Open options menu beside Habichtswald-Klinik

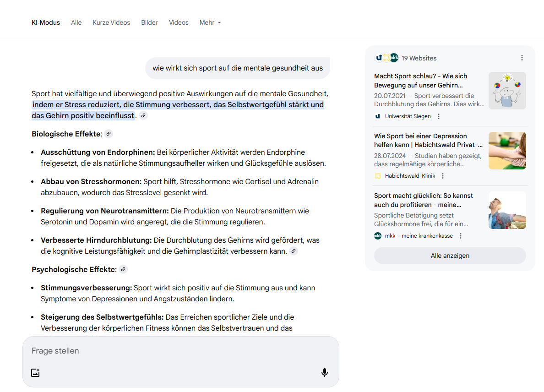tap(443, 176)
